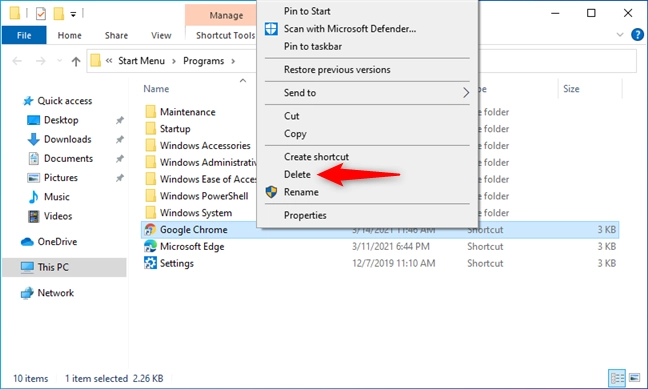Expand the ribbon with the chevron

[x=620, y=35]
